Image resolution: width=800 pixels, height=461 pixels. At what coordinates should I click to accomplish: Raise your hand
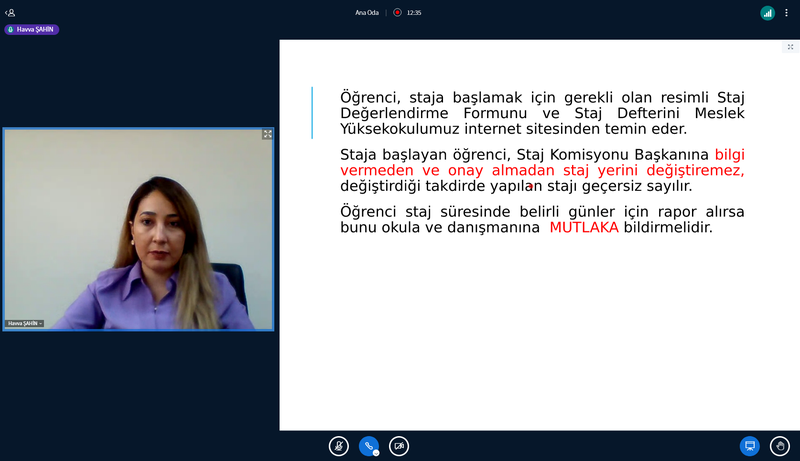(780, 446)
